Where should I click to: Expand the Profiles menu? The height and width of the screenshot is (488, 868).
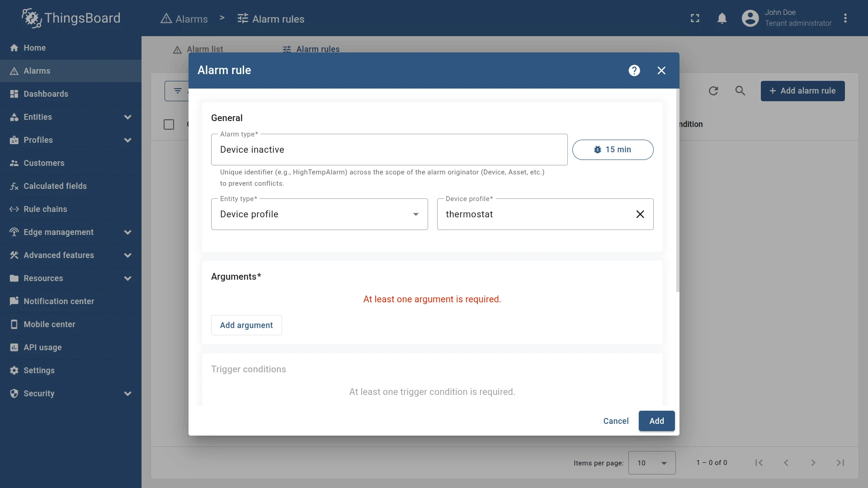pyautogui.click(x=71, y=140)
